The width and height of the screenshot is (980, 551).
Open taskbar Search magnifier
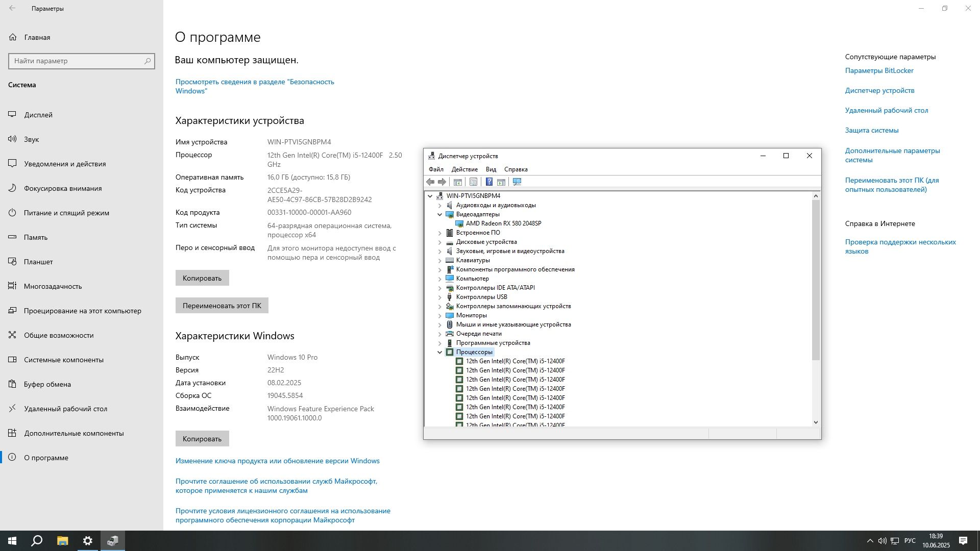pyautogui.click(x=37, y=541)
